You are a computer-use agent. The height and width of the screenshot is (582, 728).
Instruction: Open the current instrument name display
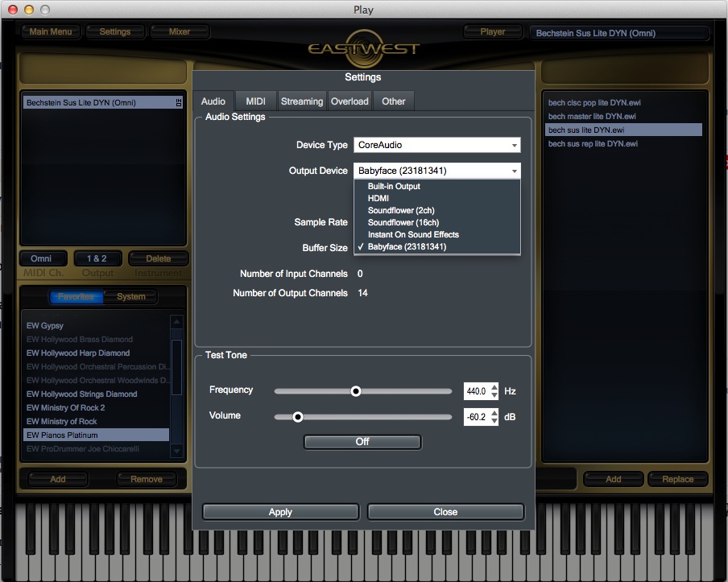coord(619,33)
